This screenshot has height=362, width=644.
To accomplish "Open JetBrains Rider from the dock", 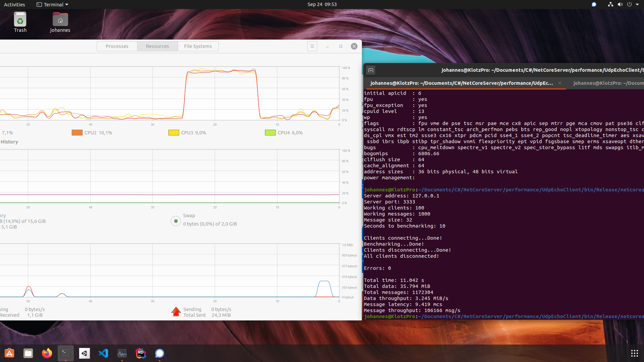I will 141,353.
